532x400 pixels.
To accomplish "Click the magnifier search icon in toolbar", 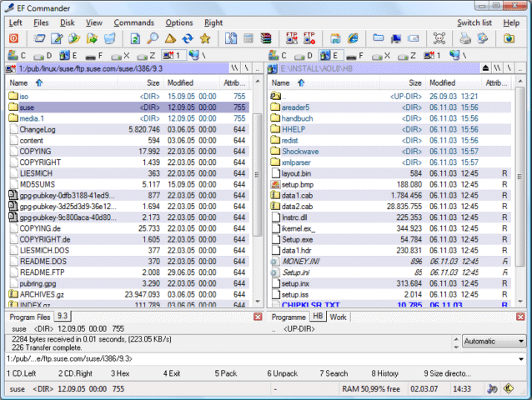I will click(152, 38).
